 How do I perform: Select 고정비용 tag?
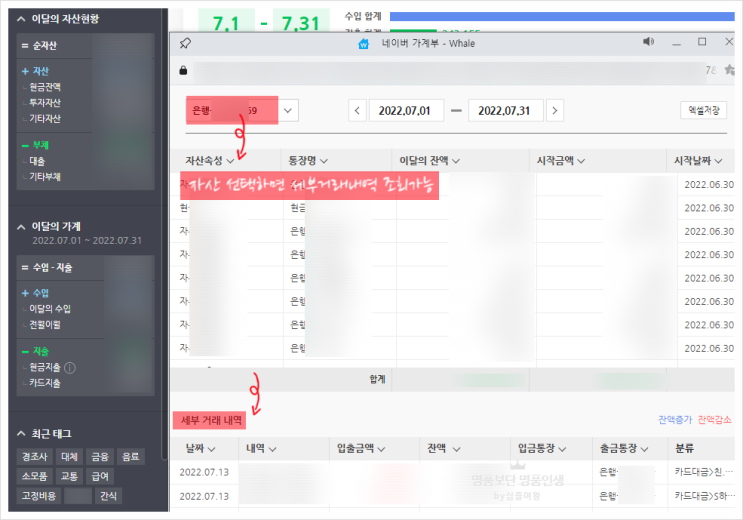(x=39, y=496)
